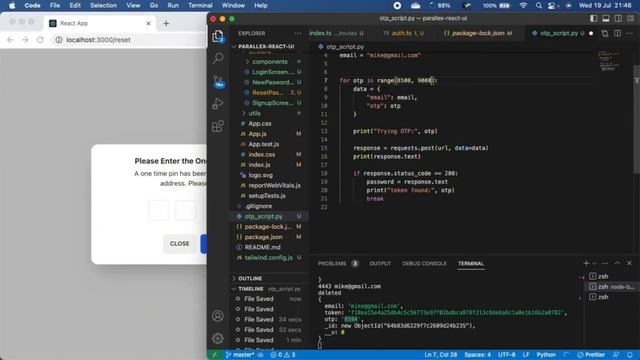Image resolution: width=640 pixels, height=360 pixels.
Task: Change UTF-8 encoding in status bar
Action: click(x=507, y=355)
